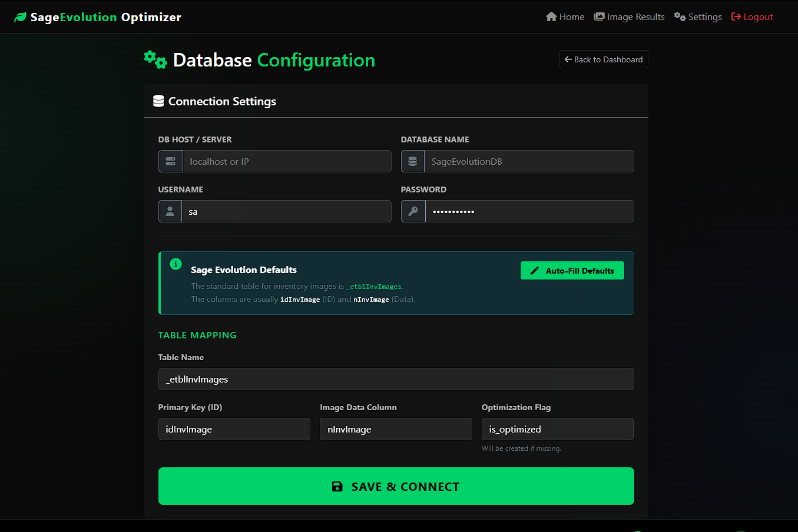Click the nInvImage code text in the info box

coord(371,300)
